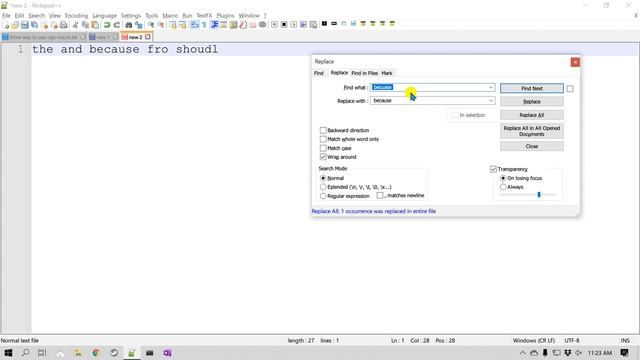Screen dimensions: 640x360
Task: Open the Language menu
Action: pos(104,16)
